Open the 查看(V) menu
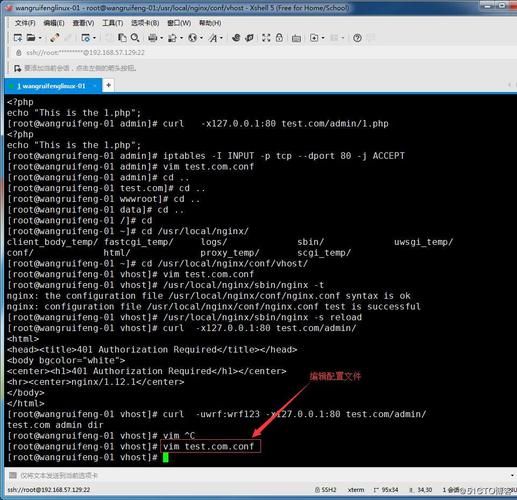The image size is (517, 500). [x=83, y=23]
